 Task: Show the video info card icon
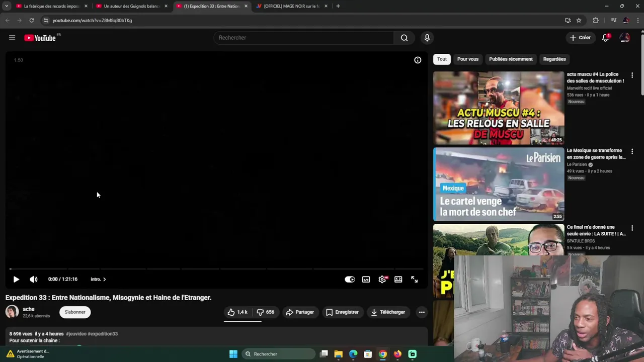pos(418,60)
